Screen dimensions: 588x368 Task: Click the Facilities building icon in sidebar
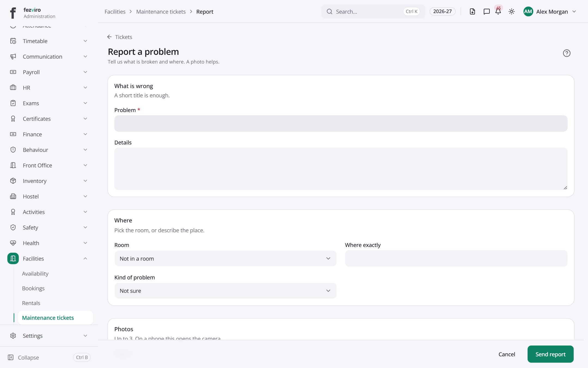tap(13, 258)
